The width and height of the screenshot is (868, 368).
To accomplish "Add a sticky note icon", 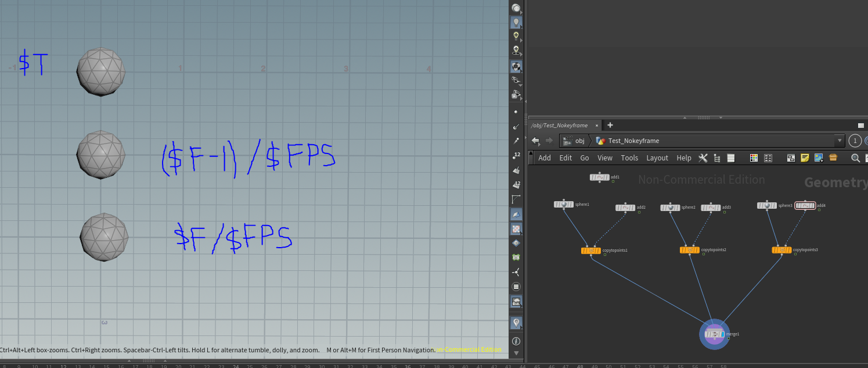I will point(805,158).
